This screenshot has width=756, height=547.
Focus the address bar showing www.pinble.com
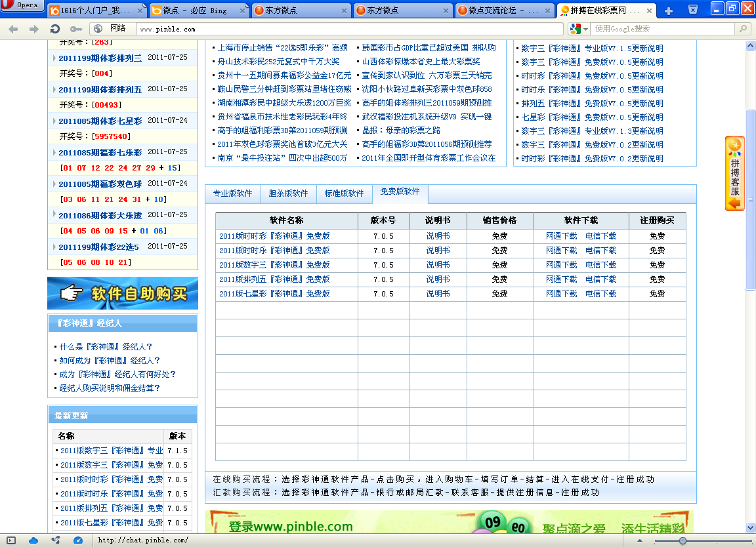(350, 29)
